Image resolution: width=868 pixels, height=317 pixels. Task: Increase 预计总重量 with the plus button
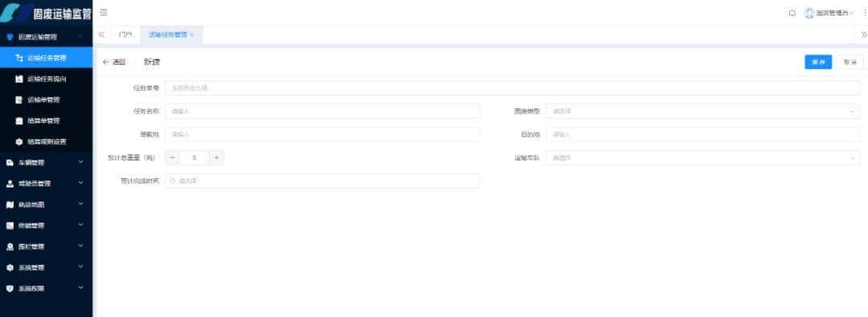[216, 157]
